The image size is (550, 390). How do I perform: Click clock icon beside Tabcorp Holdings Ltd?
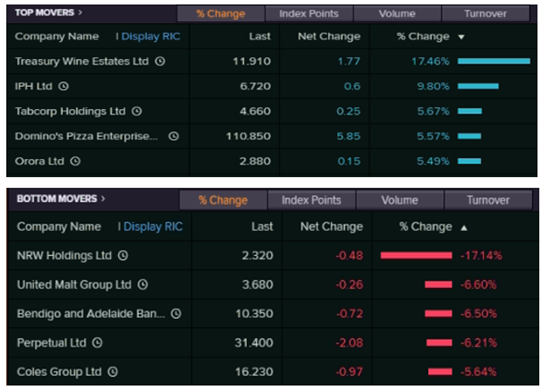click(x=137, y=111)
